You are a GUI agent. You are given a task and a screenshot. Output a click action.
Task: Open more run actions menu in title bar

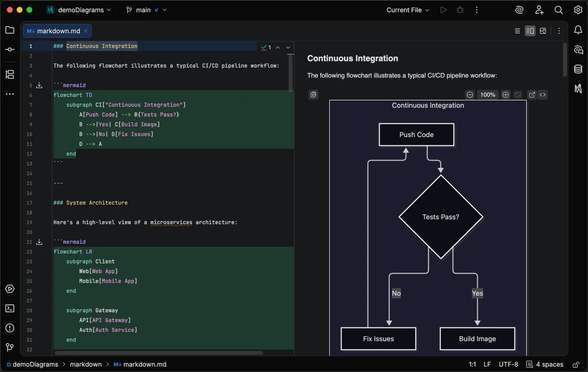tap(477, 10)
